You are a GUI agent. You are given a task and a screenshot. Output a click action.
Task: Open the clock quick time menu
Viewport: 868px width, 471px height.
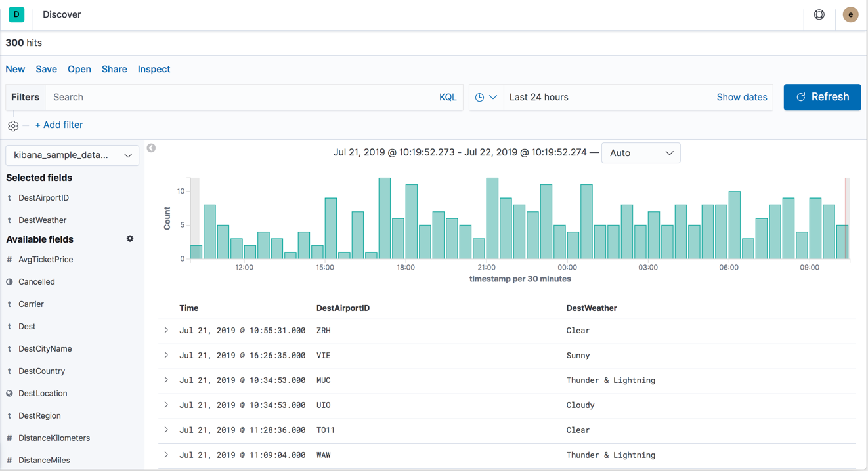(486, 97)
